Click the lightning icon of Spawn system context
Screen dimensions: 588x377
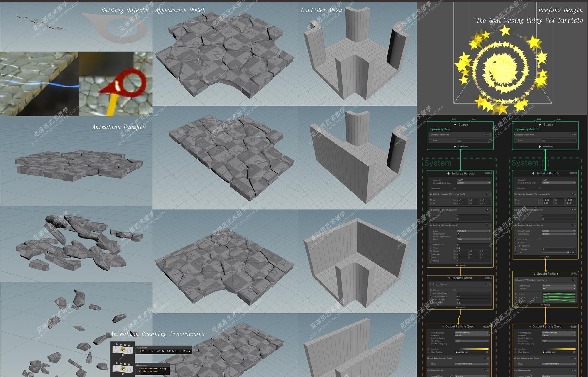(x=455, y=124)
